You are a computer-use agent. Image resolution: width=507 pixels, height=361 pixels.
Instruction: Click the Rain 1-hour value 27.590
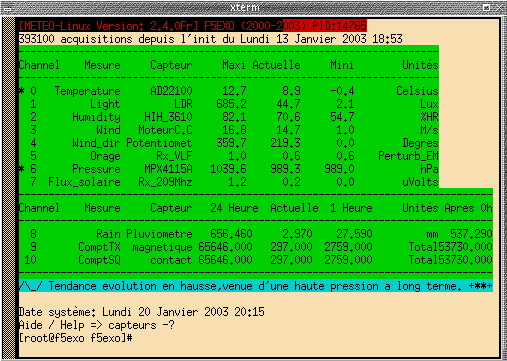pyautogui.click(x=354, y=234)
